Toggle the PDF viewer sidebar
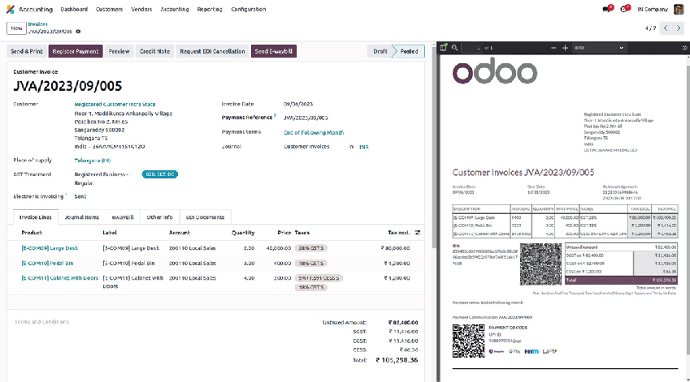Viewport: 690px width, 382px height. 444,48
